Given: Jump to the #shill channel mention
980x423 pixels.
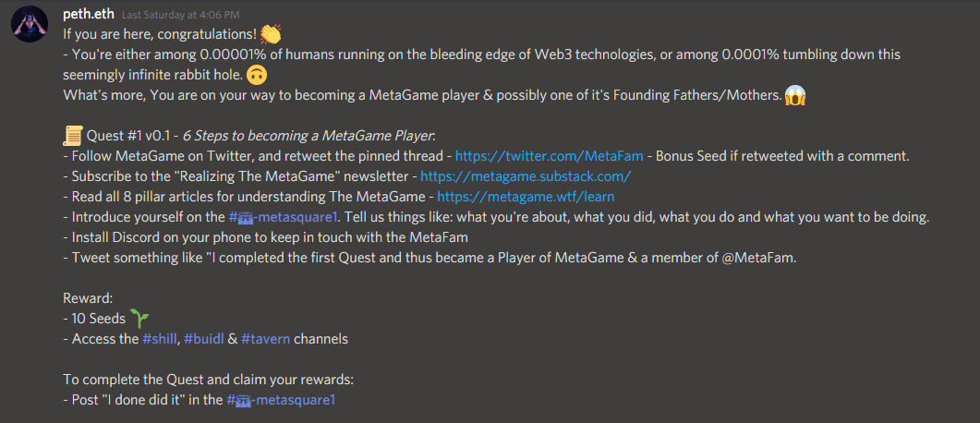Looking at the screenshot, I should click(x=160, y=339).
